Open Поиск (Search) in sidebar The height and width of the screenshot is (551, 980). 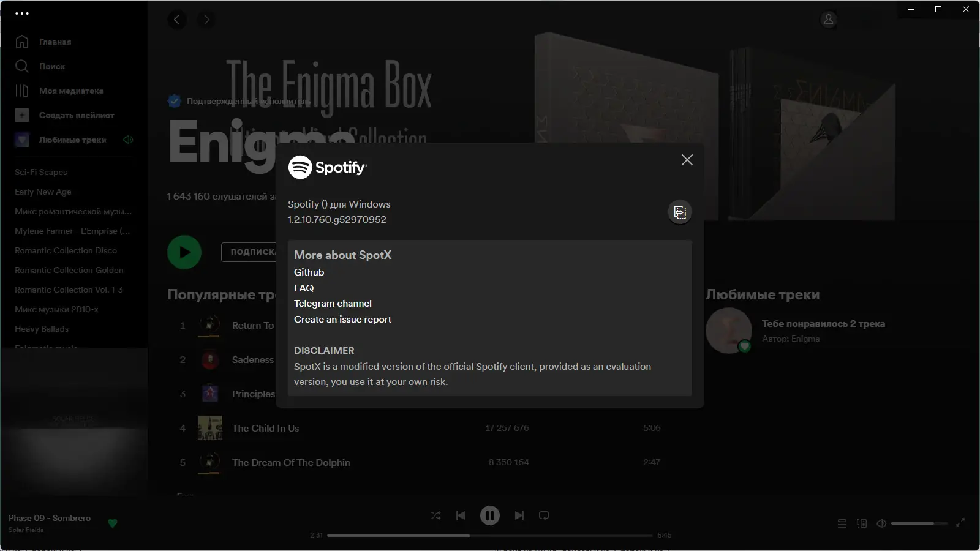click(40, 66)
